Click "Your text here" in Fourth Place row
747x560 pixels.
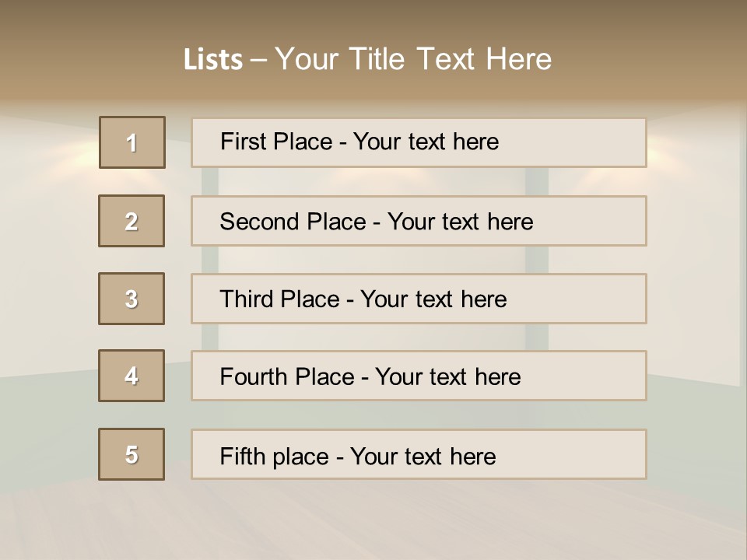click(x=447, y=377)
